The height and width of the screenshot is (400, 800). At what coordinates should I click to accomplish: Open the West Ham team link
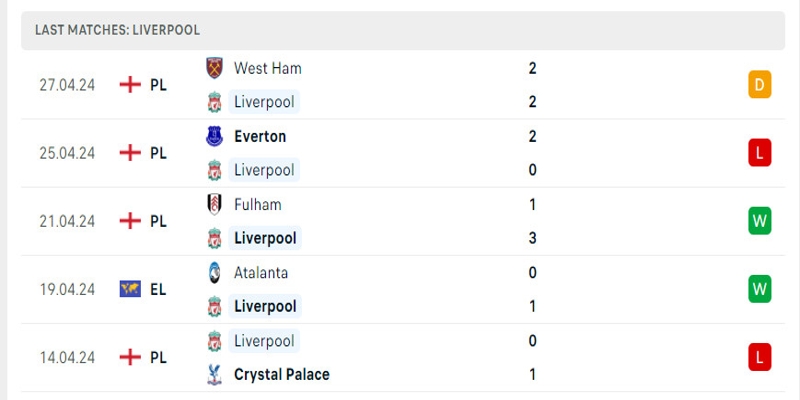click(x=267, y=68)
